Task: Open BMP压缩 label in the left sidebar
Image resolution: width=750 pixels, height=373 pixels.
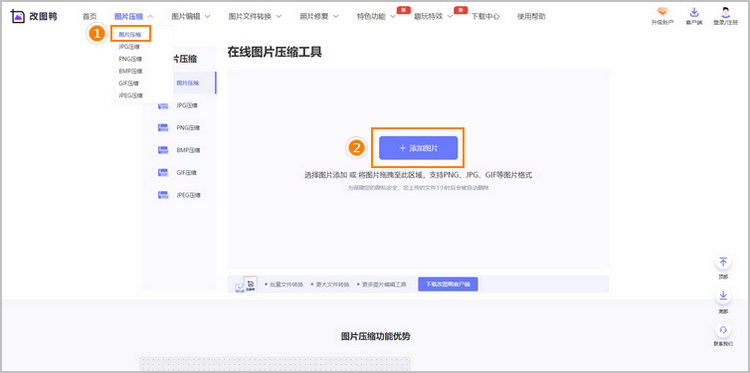Action: click(x=188, y=150)
